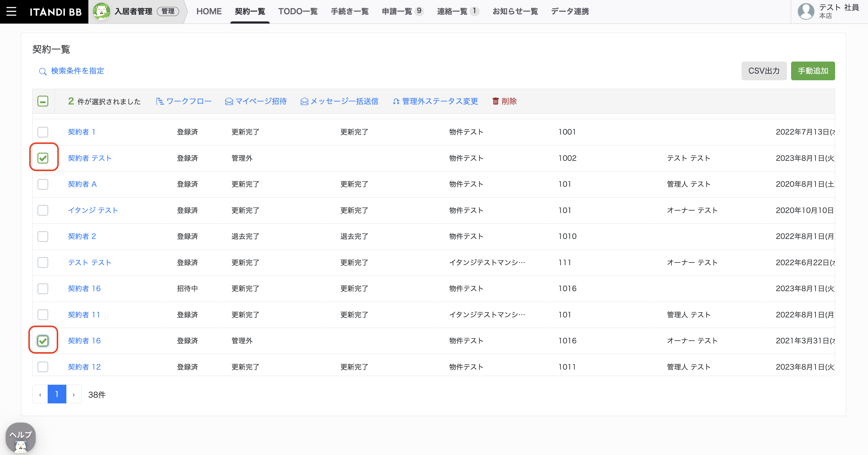
Task: Click the 管理 badge
Action: pyautogui.click(x=168, y=11)
